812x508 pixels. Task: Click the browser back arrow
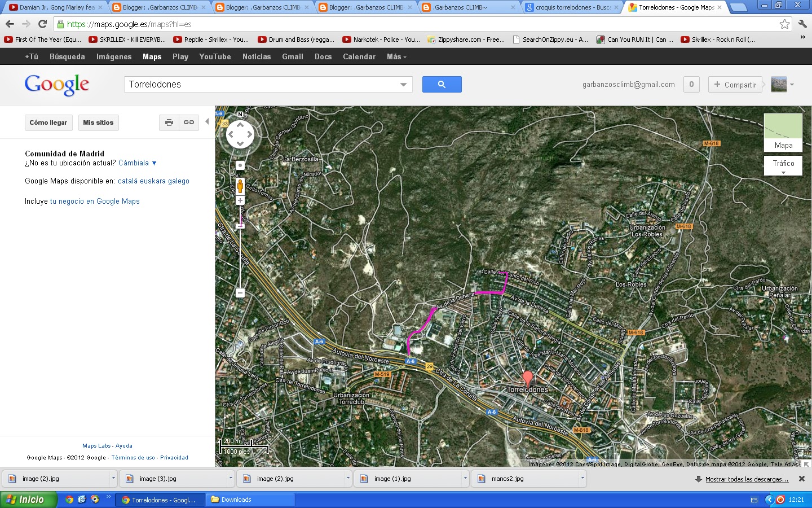click(x=10, y=24)
